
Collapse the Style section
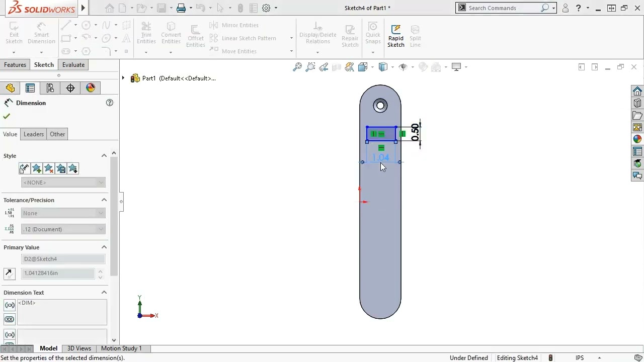(x=104, y=156)
